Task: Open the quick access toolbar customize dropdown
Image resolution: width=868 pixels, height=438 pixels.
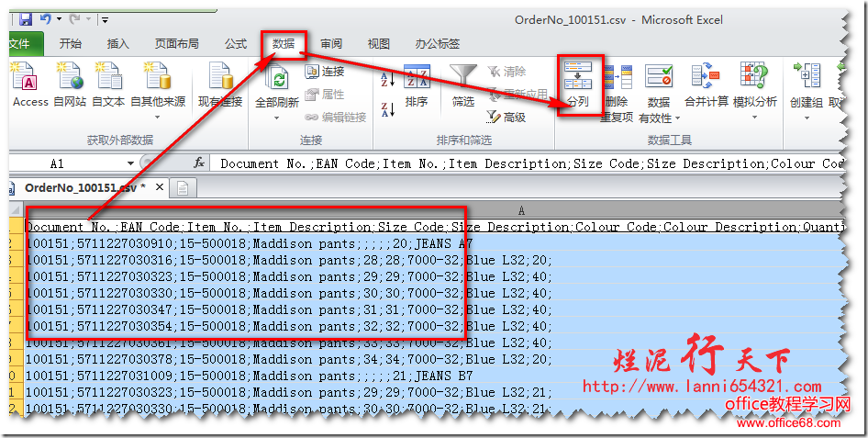Action: (104, 20)
